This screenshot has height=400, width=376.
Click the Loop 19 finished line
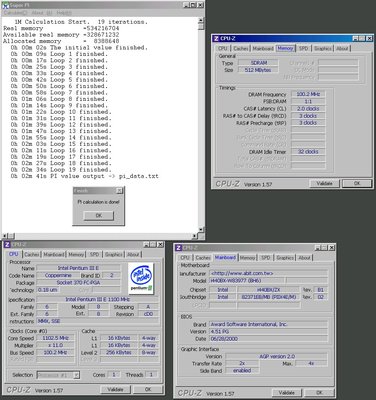click(61, 170)
